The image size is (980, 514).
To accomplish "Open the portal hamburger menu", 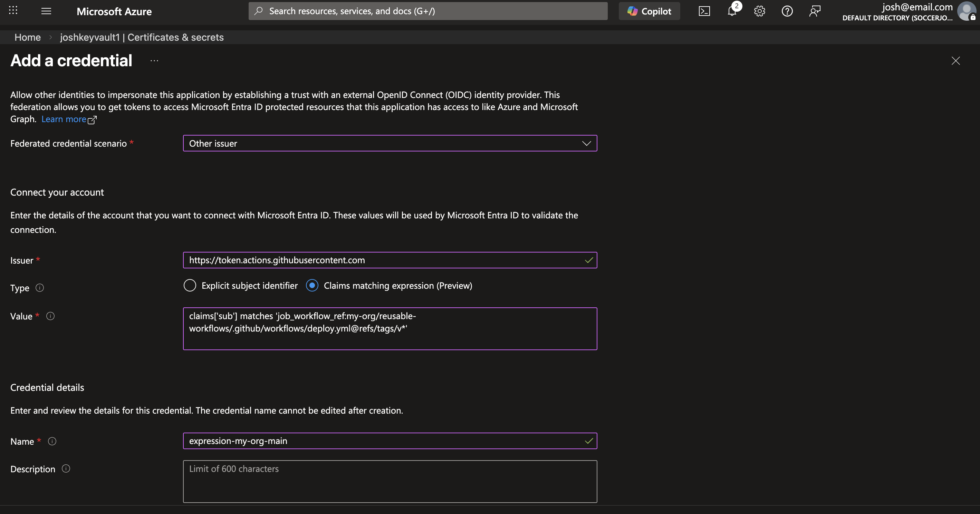I will 46,11.
